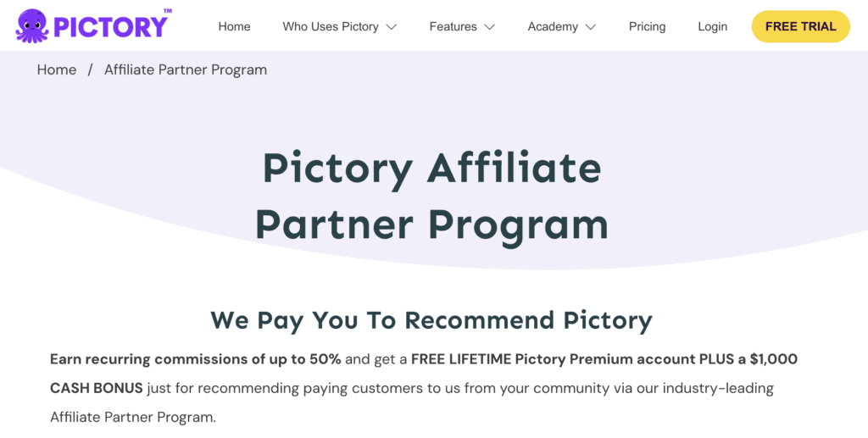The height and width of the screenshot is (438, 868).
Task: Click the Affiliate Partner Program breadcrumb
Action: (x=186, y=69)
